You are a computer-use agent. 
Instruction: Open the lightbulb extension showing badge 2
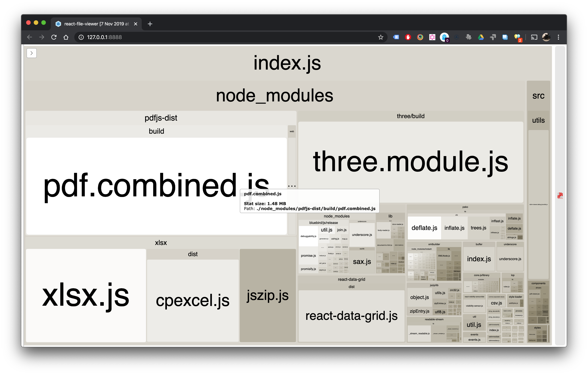(x=517, y=37)
